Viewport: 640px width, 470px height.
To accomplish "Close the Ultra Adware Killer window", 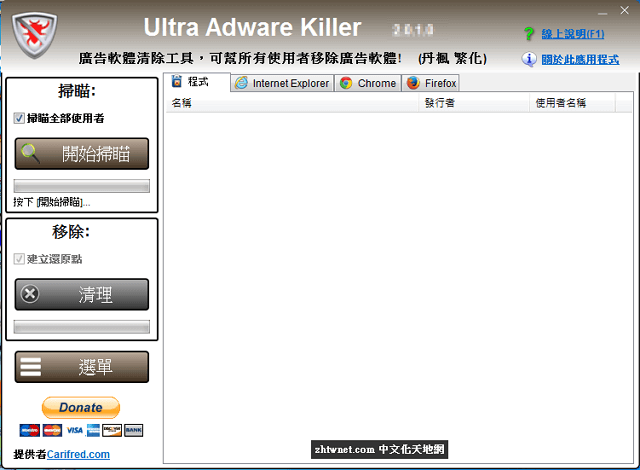I will 624,10.
